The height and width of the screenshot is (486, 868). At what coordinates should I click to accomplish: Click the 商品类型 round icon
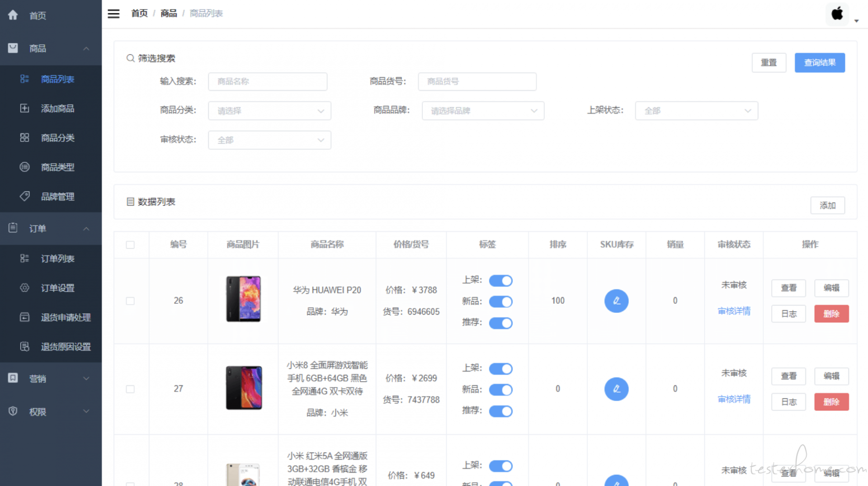(x=24, y=167)
